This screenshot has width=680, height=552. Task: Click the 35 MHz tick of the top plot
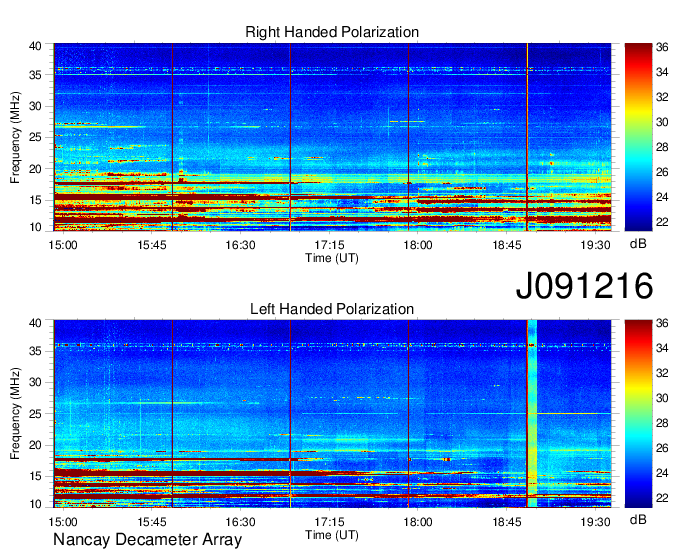35,75
